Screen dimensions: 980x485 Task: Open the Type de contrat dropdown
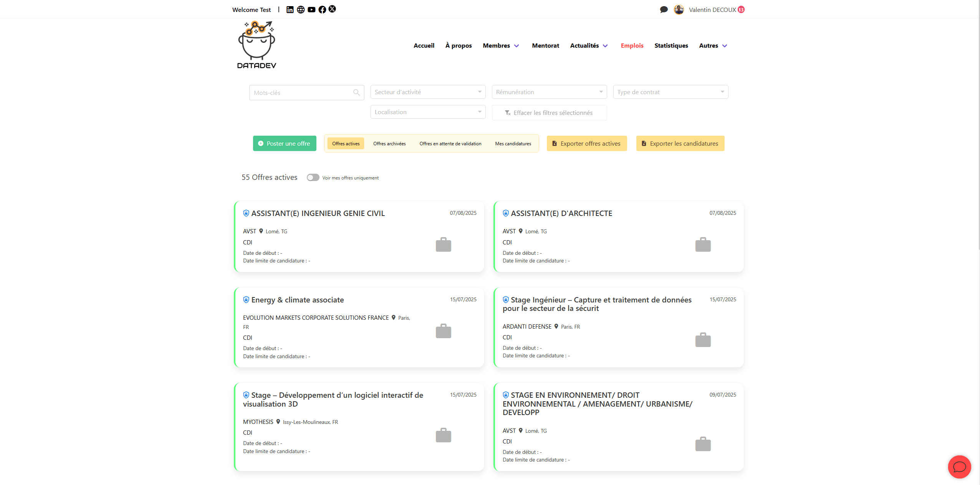click(670, 92)
